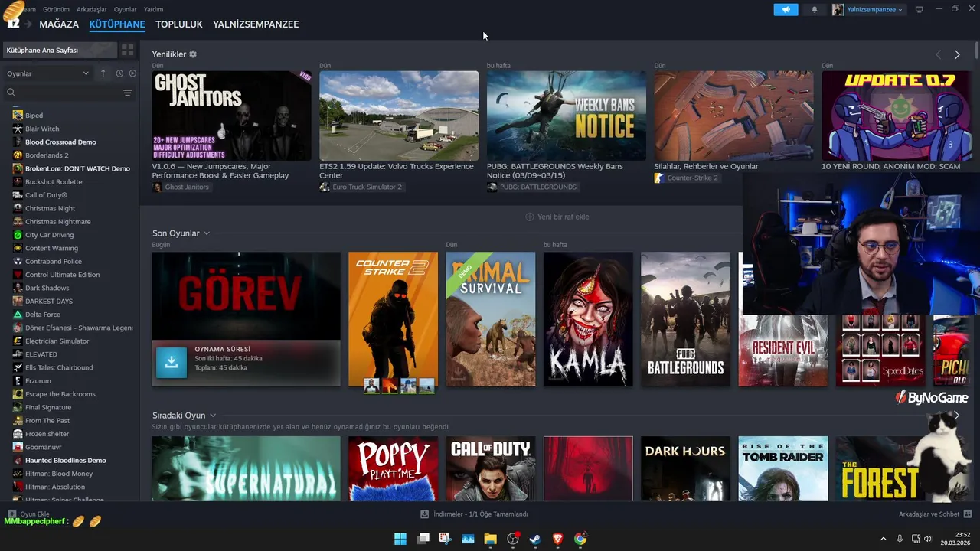
Task: Switch library to collections grid view
Action: [x=128, y=50]
